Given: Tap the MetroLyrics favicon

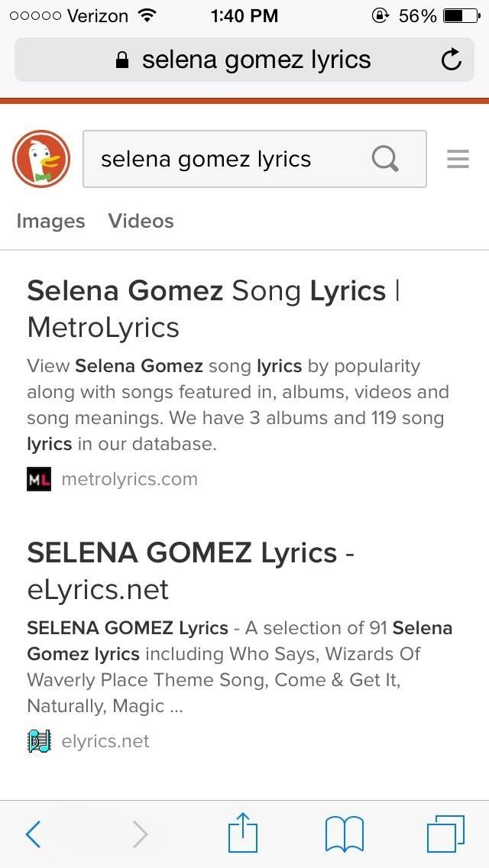Looking at the screenshot, I should pos(39,479).
